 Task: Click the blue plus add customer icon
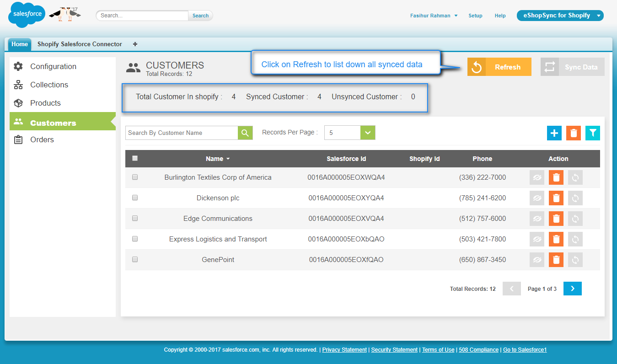[554, 133]
